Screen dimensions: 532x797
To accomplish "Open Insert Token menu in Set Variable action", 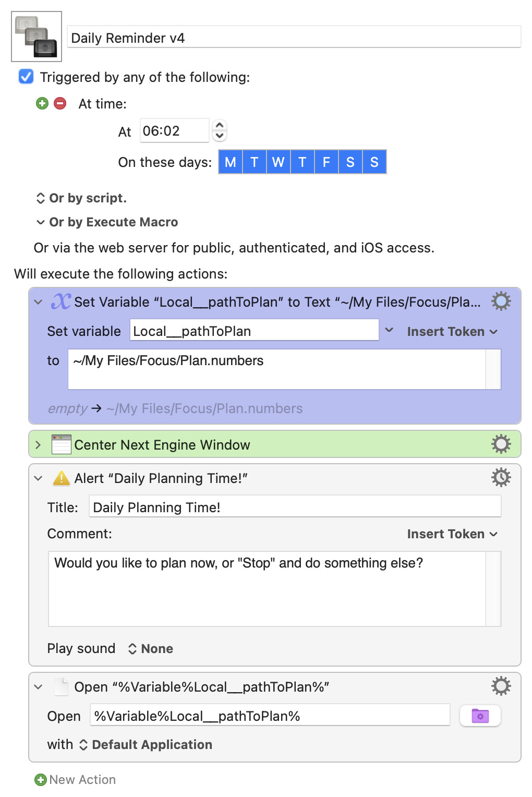I will coord(452,332).
